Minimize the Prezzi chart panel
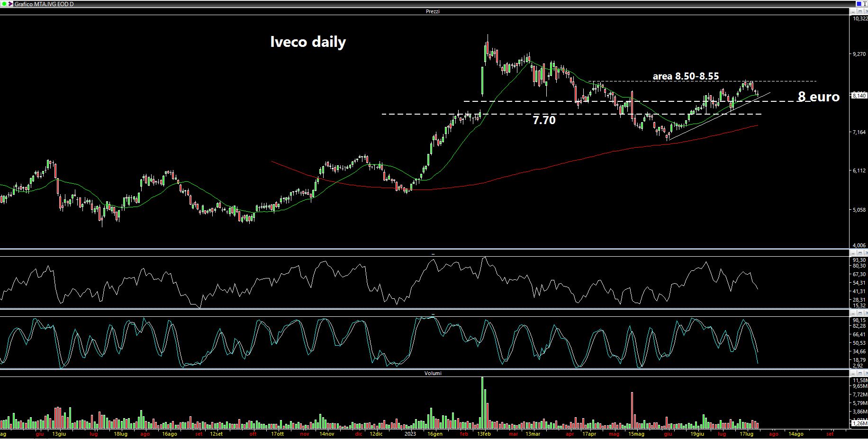The width and height of the screenshot is (868, 439). point(853,11)
